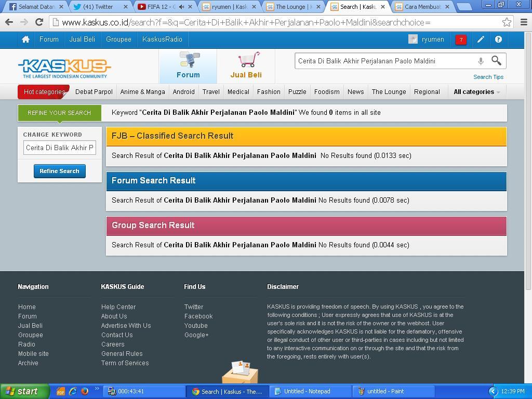Open the red notification badge showing 7
This screenshot has width=532, height=399.
coord(461,39)
